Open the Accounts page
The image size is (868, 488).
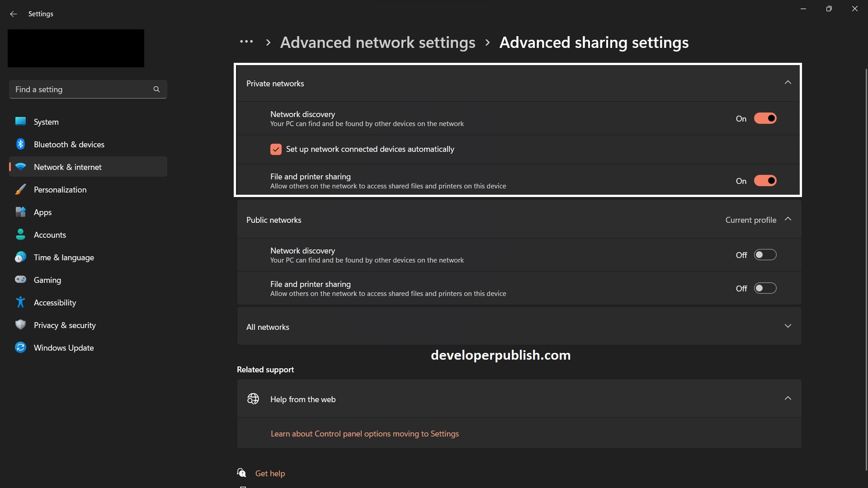51,235
